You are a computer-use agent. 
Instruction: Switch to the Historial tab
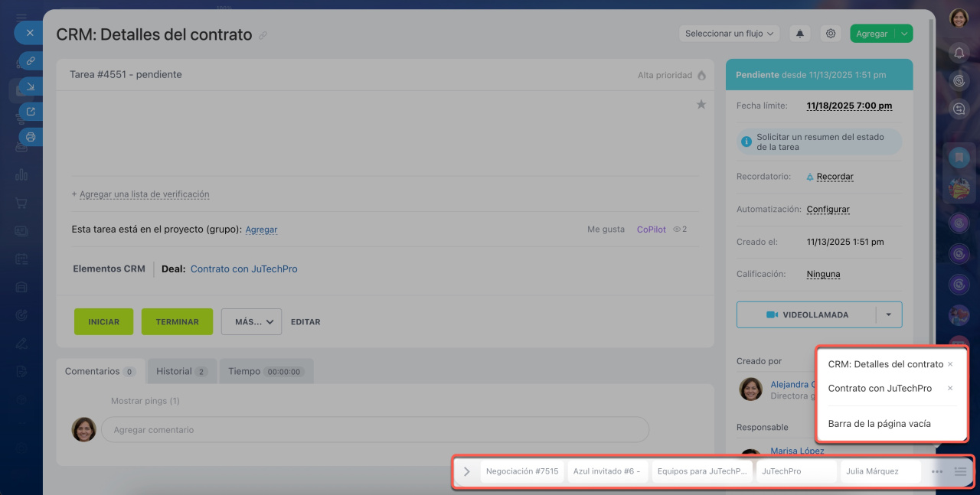click(x=181, y=371)
